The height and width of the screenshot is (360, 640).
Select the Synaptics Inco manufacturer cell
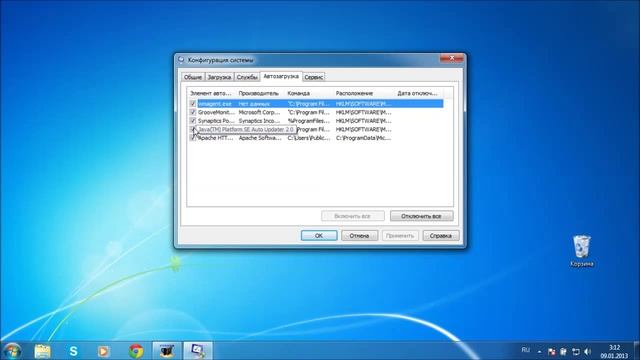260,121
